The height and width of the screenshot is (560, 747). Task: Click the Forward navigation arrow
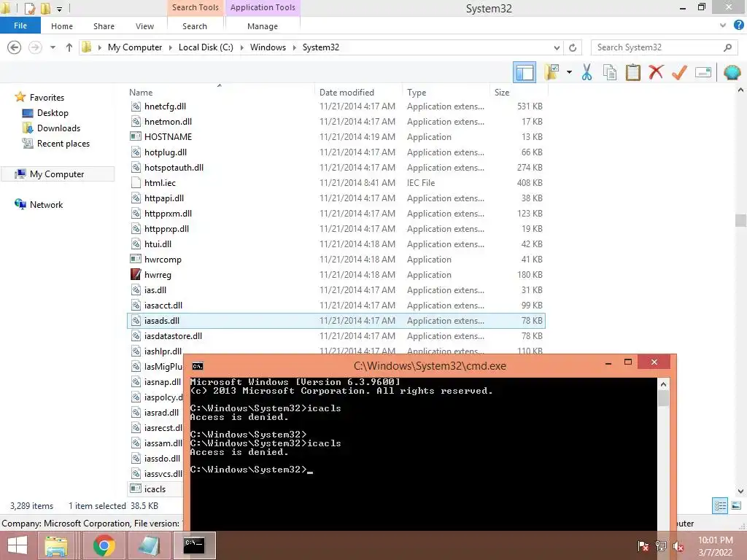35,47
